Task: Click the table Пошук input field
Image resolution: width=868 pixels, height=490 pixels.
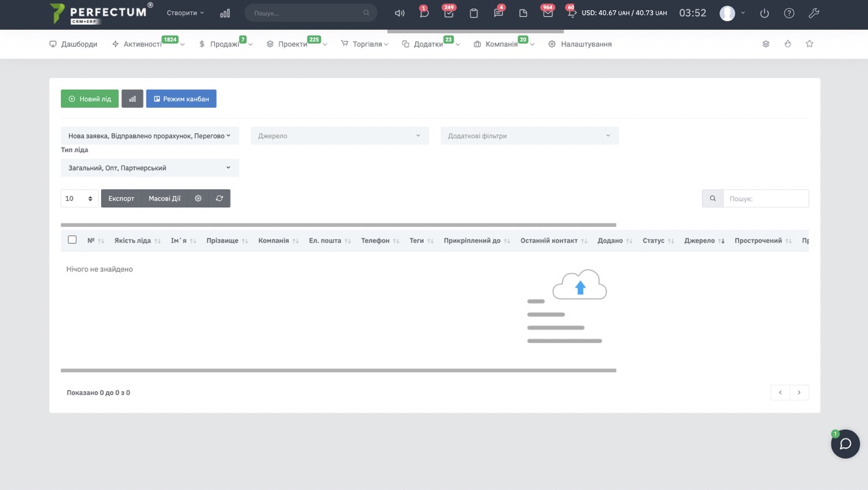Action: pyautogui.click(x=765, y=199)
